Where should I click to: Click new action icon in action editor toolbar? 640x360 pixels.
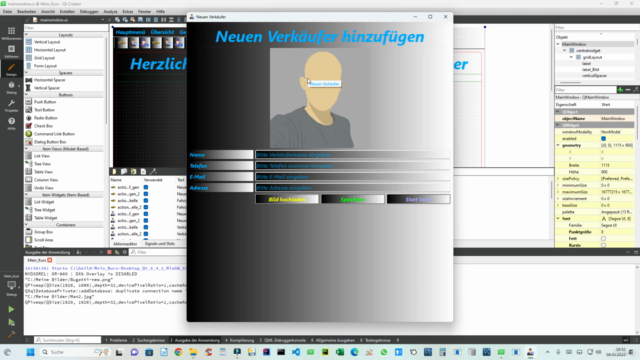coord(114,171)
